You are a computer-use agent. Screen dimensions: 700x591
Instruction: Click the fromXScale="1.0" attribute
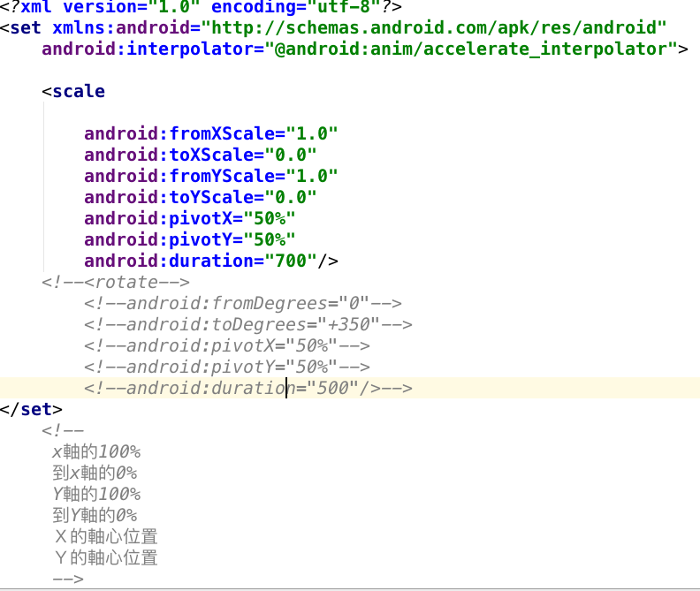point(210,133)
